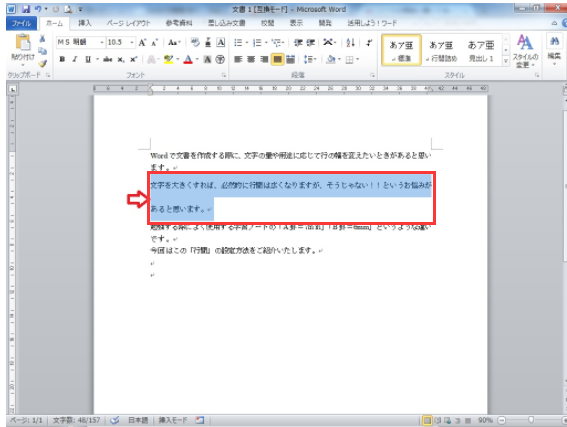
Task: Click the Cut scissors icon
Action: click(x=42, y=38)
